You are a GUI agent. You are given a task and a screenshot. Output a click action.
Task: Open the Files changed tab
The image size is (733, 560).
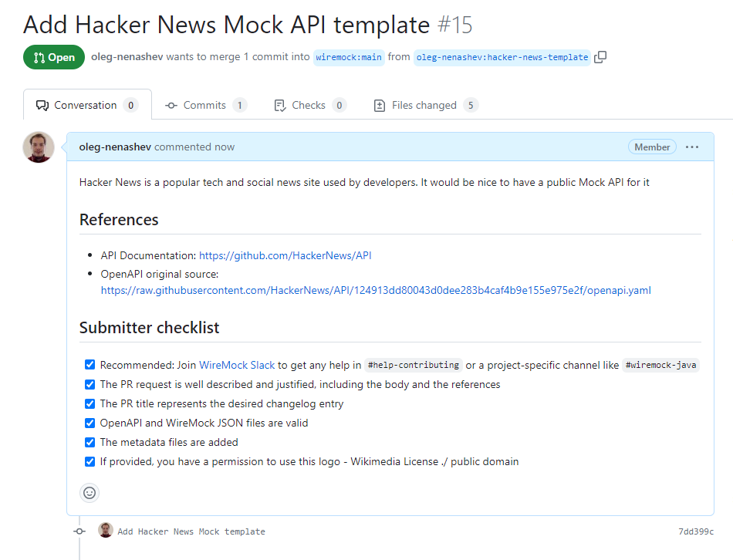[x=426, y=105]
